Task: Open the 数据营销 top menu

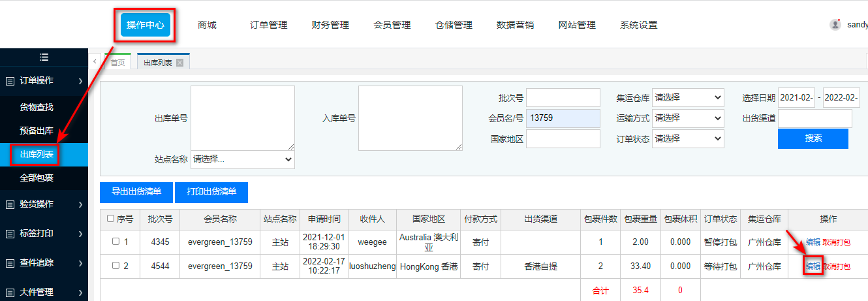Action: [x=516, y=25]
